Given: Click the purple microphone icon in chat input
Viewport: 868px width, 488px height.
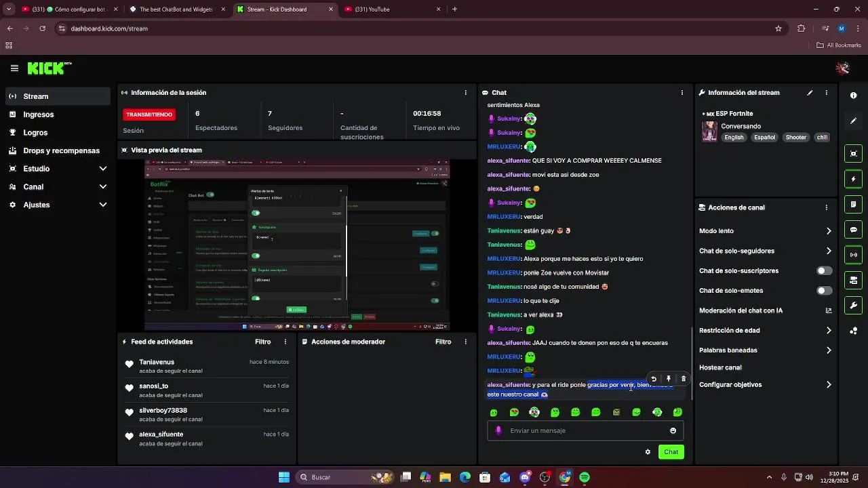Looking at the screenshot, I should coord(498,430).
